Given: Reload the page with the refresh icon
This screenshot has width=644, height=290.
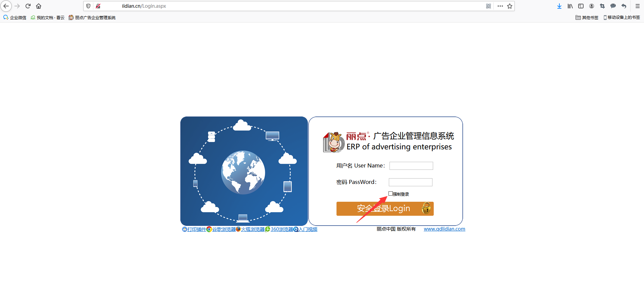Looking at the screenshot, I should 28,6.
